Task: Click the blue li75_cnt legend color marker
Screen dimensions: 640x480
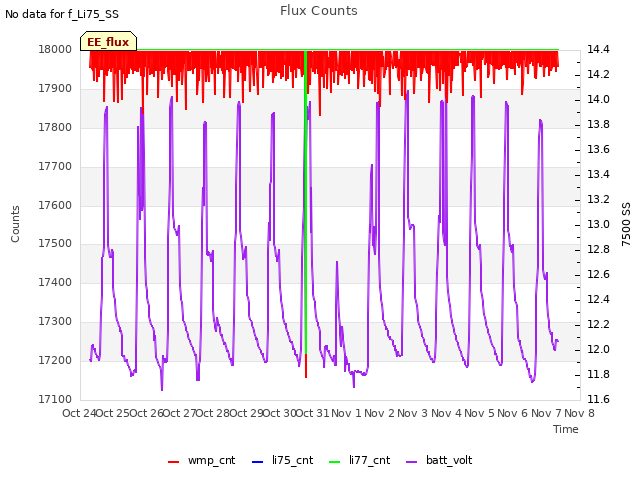Action: (x=258, y=462)
